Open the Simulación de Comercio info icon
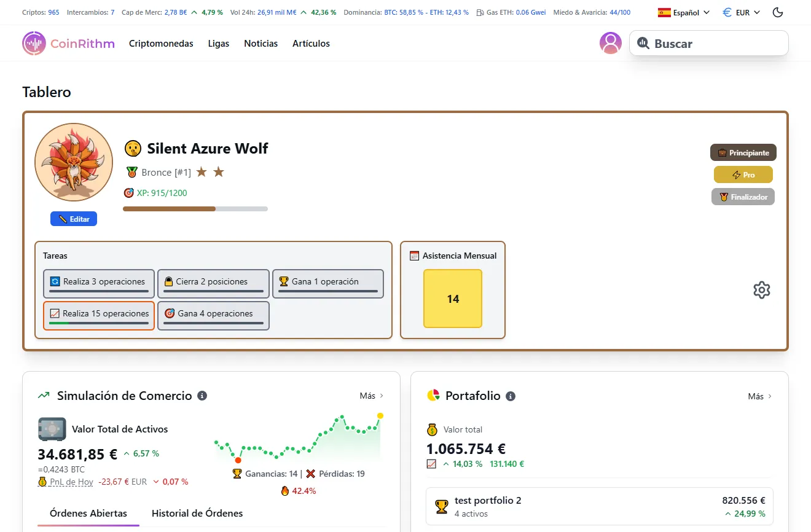This screenshot has height=532, width=811. [202, 396]
